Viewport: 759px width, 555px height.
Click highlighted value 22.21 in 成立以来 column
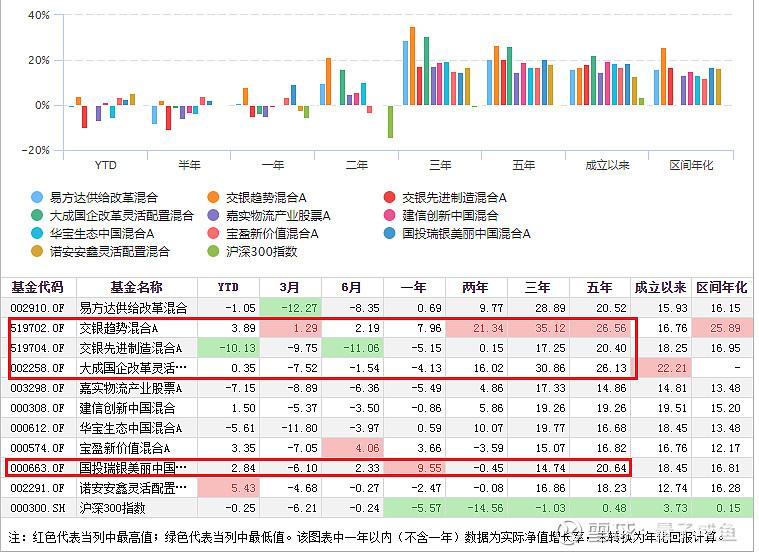click(x=672, y=368)
